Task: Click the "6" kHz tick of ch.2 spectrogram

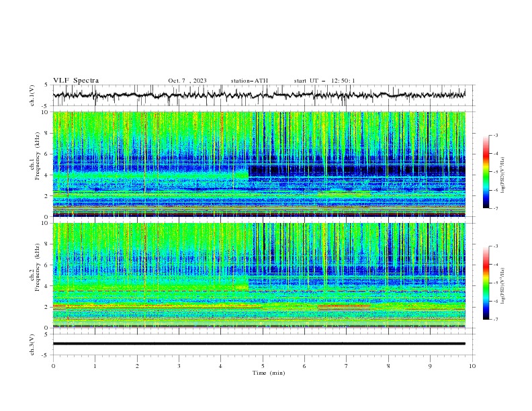Action: click(47, 265)
